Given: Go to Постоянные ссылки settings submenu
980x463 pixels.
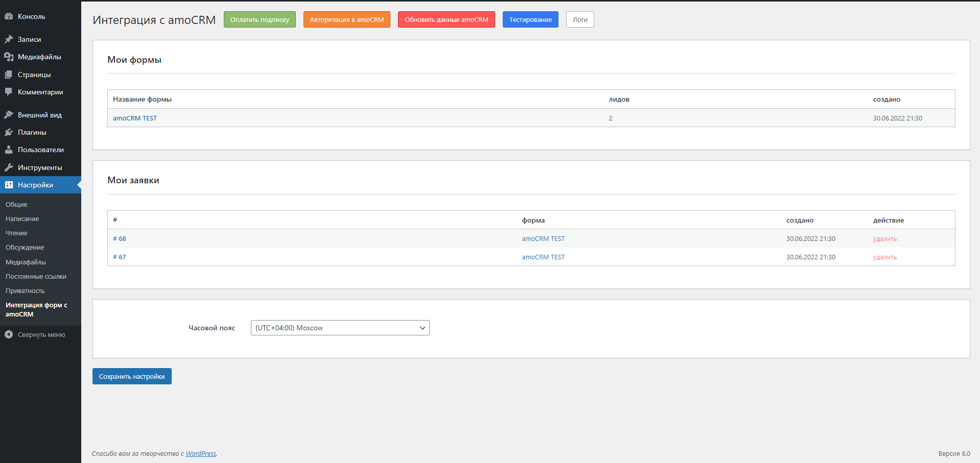Looking at the screenshot, I should click(x=36, y=276).
